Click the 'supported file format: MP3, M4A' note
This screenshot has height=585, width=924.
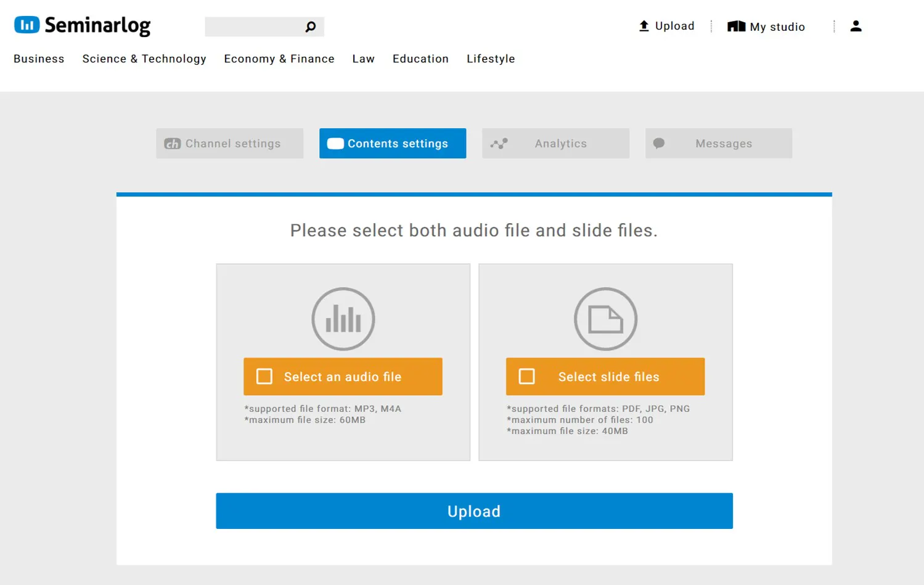click(x=322, y=409)
